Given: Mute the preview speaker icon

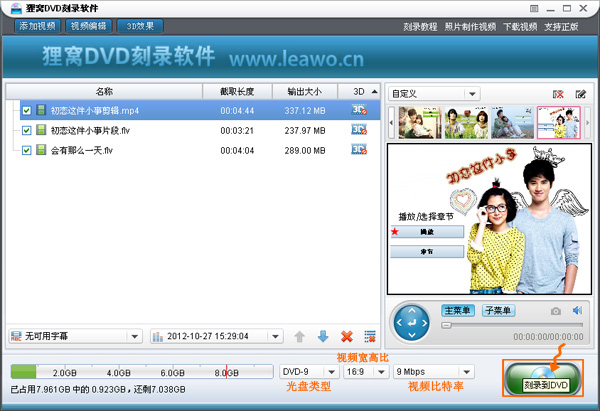Looking at the screenshot, I should (577, 310).
